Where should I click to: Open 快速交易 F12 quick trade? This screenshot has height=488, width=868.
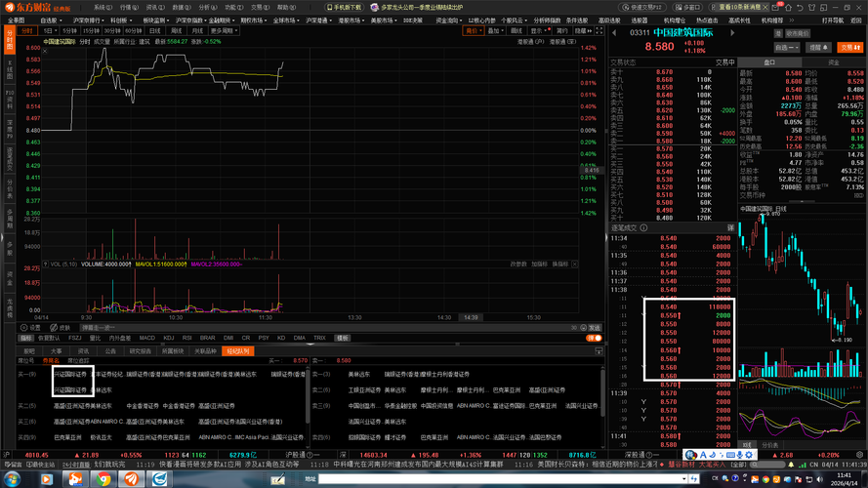pos(641,7)
